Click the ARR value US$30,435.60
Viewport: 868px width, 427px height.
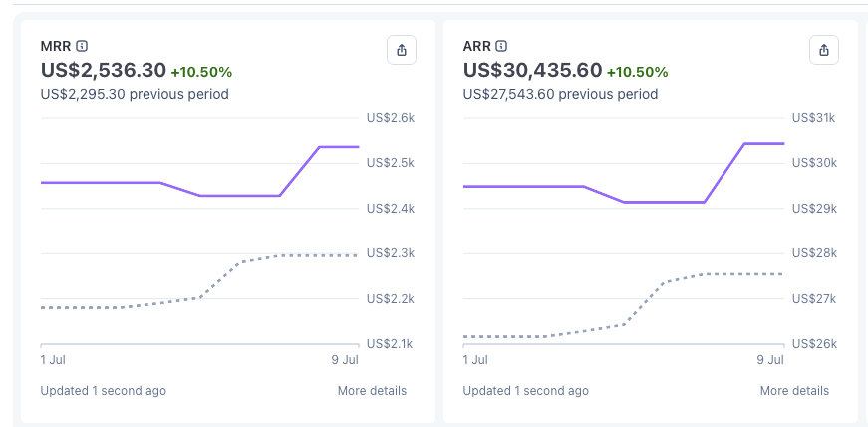532,71
